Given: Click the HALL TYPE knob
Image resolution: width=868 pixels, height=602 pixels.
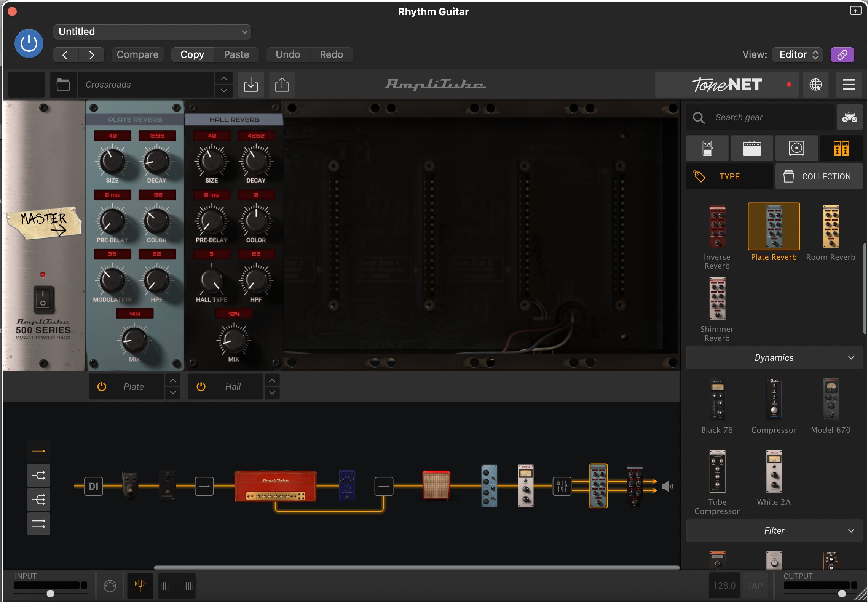Looking at the screenshot, I should (x=212, y=281).
